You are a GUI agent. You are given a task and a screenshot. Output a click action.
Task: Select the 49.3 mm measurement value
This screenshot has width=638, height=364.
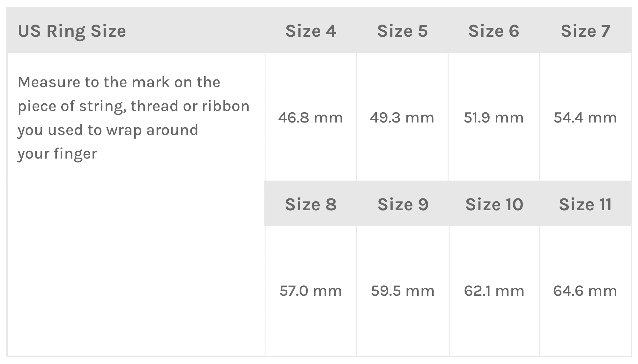tap(402, 117)
